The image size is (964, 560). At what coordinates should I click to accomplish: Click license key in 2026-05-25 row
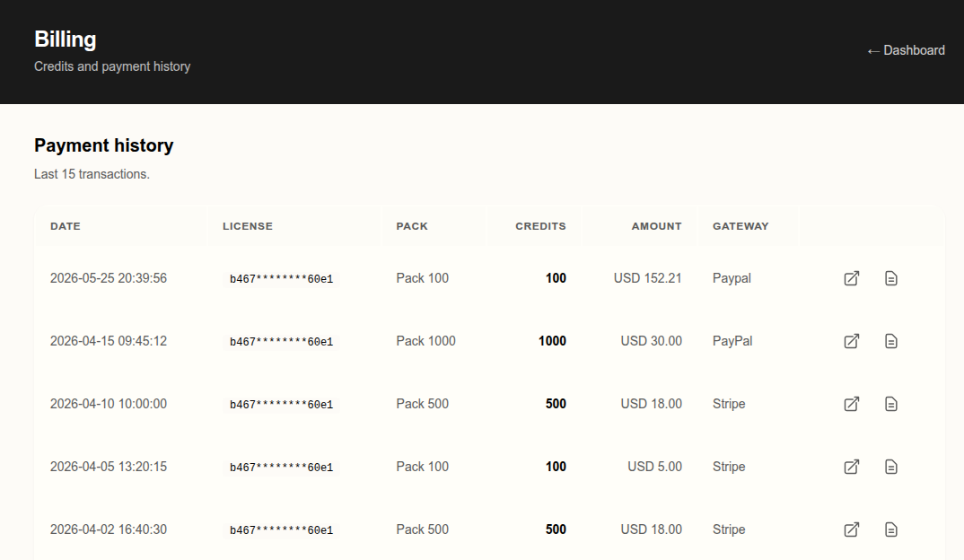pyautogui.click(x=281, y=279)
